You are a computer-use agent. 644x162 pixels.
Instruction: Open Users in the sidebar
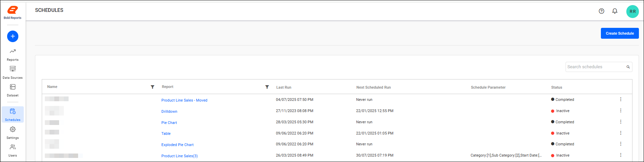click(x=13, y=150)
